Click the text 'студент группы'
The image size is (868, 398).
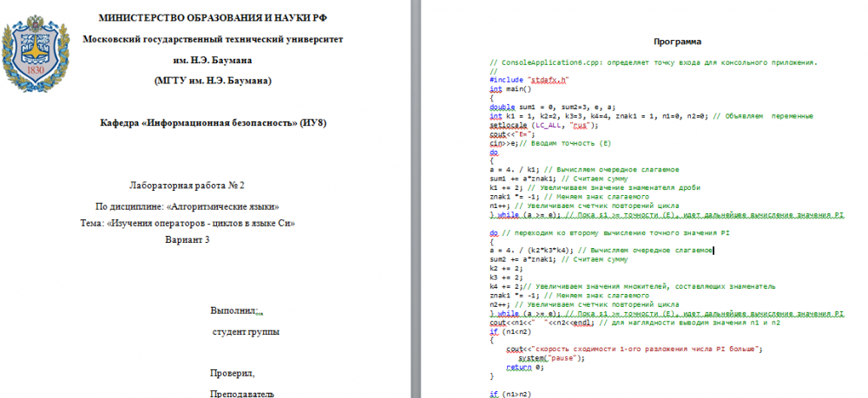coord(246,332)
